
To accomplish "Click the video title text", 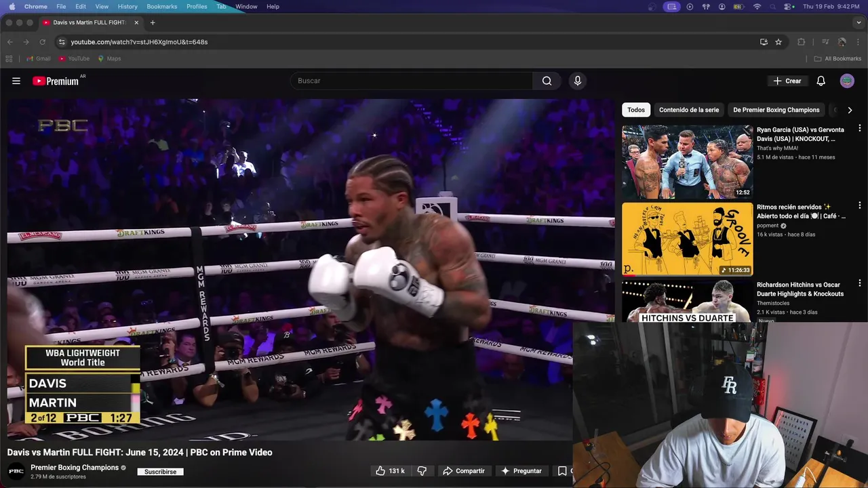I will tap(140, 452).
